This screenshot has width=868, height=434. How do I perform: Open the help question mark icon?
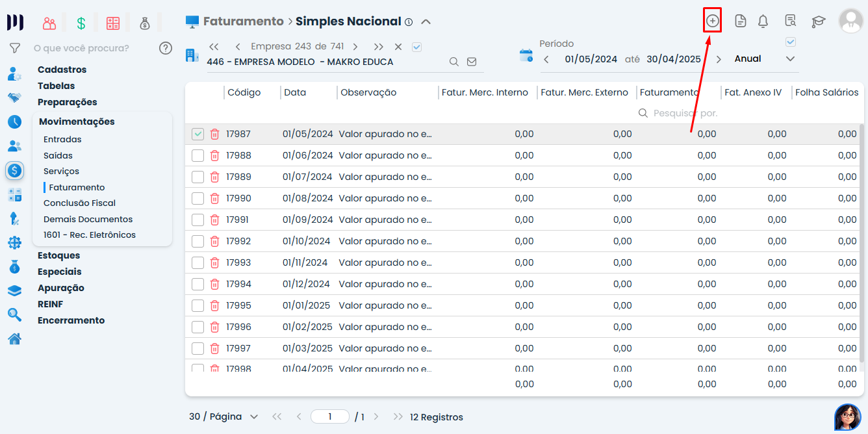click(166, 48)
